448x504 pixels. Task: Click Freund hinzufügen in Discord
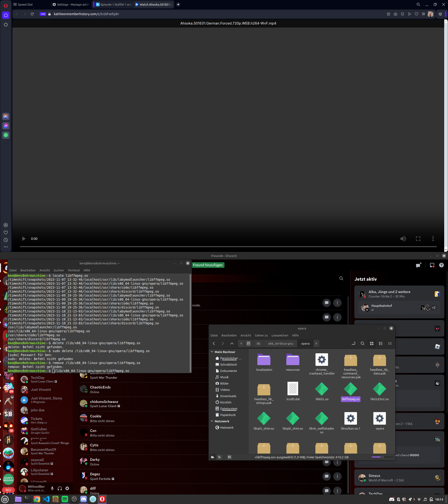[x=208, y=265]
